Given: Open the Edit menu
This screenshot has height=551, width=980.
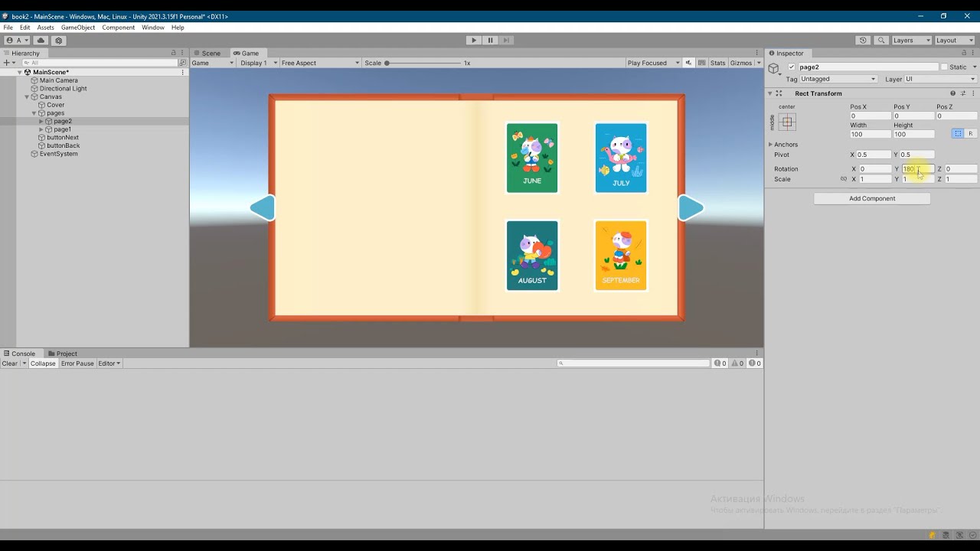Looking at the screenshot, I should click(25, 28).
